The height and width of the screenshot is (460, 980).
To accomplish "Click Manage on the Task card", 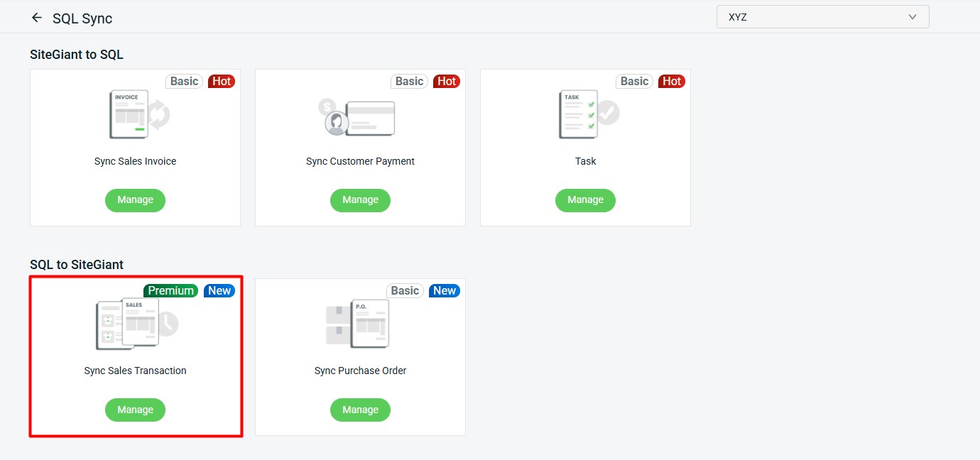I will point(585,200).
